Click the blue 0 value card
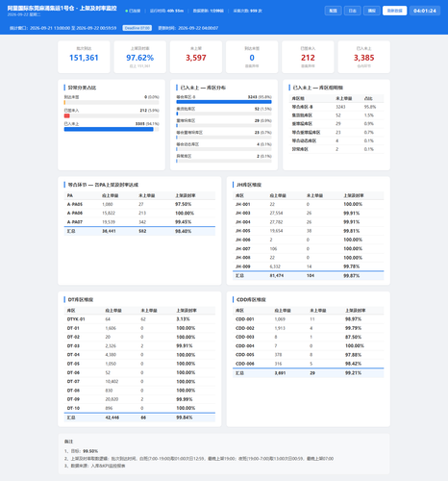Viewport: 448px width, 481px height. pos(252,57)
